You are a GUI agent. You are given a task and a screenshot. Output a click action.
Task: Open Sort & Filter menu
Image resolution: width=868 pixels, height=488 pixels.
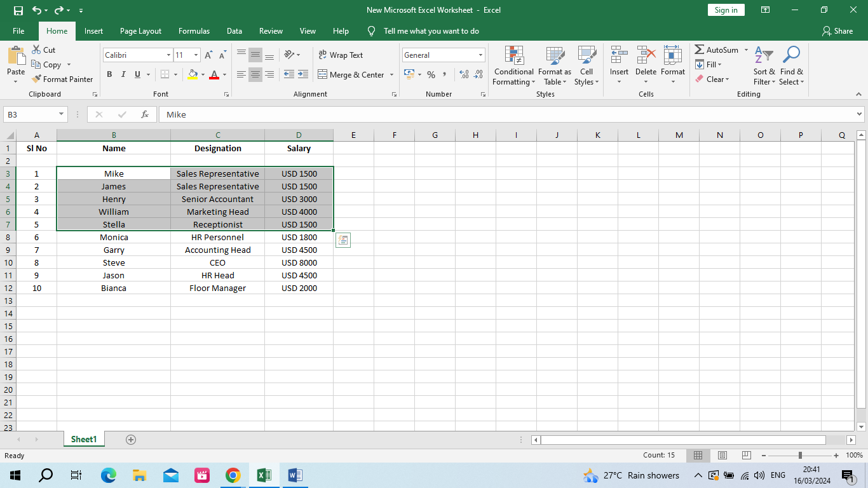764,65
